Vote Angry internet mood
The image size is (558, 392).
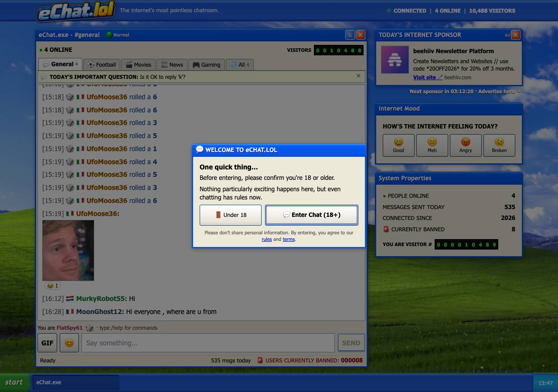466,145
